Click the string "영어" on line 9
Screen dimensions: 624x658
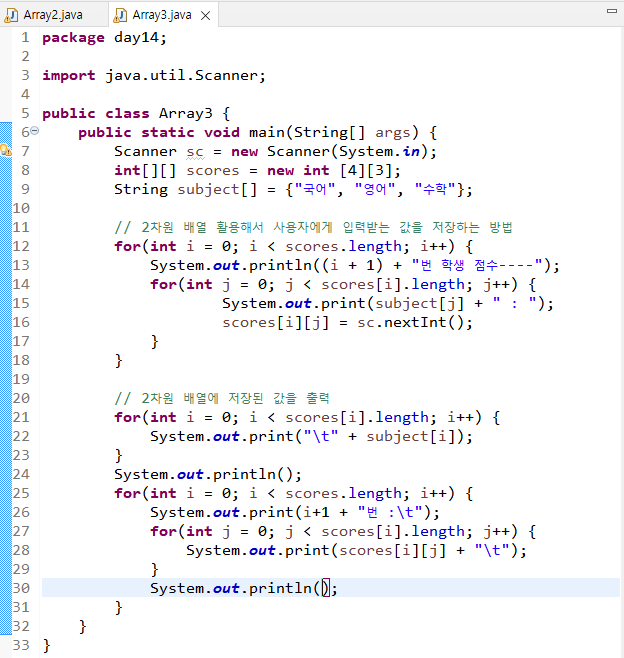(375, 189)
